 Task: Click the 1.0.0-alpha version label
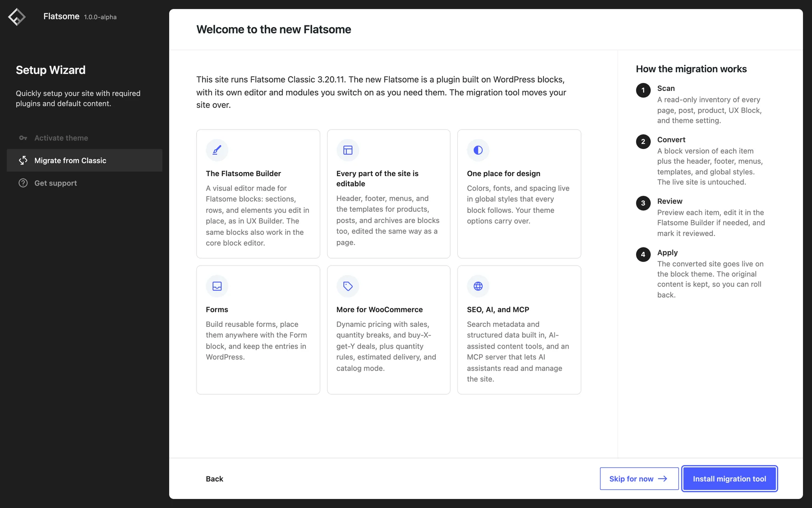click(x=100, y=17)
